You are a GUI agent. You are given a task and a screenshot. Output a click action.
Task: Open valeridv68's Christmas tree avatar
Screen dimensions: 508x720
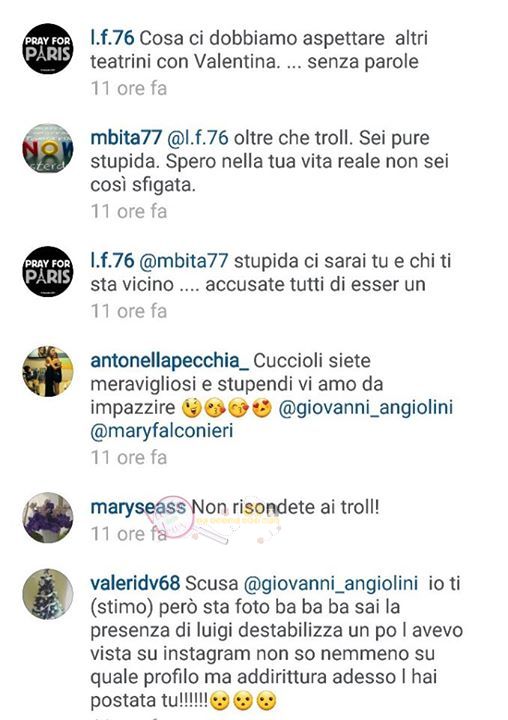click(x=48, y=594)
